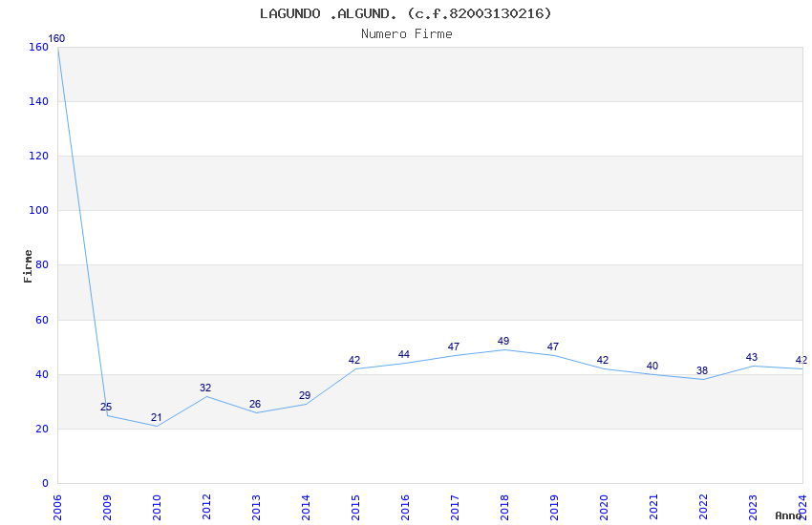
Task: Click the y-axis value 120
Action: 39,156
